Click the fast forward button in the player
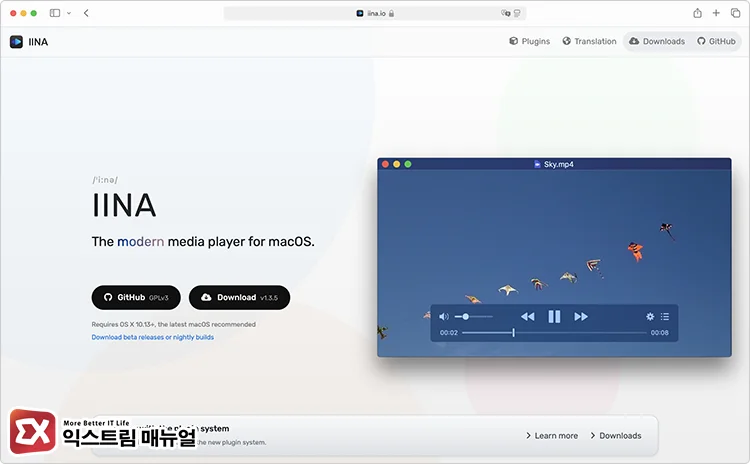This screenshot has width=750, height=464. point(581,317)
